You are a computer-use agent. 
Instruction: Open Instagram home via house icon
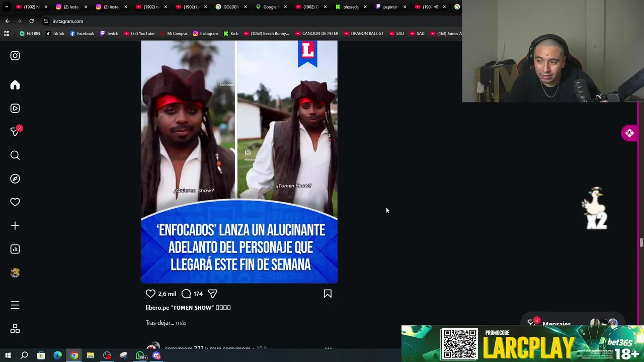(x=15, y=85)
